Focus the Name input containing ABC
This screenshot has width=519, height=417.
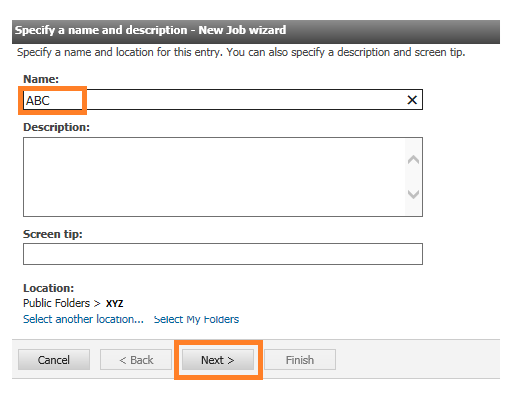pos(223,100)
